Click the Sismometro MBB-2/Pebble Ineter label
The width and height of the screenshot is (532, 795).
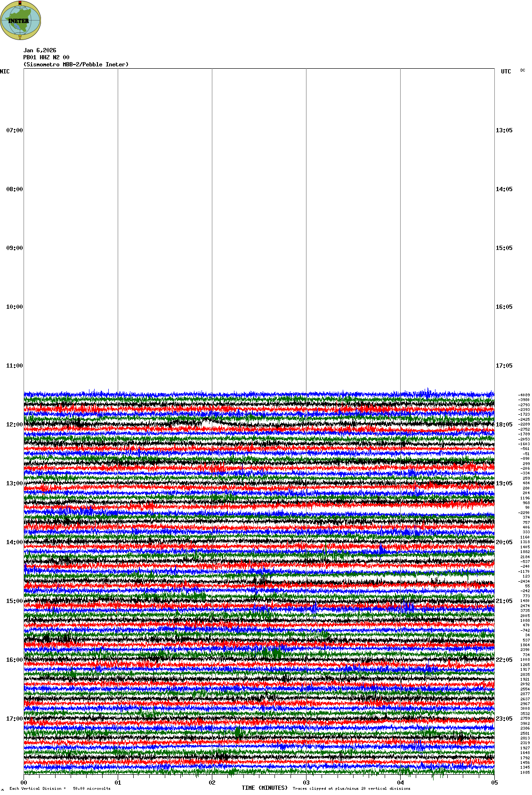coord(76,64)
